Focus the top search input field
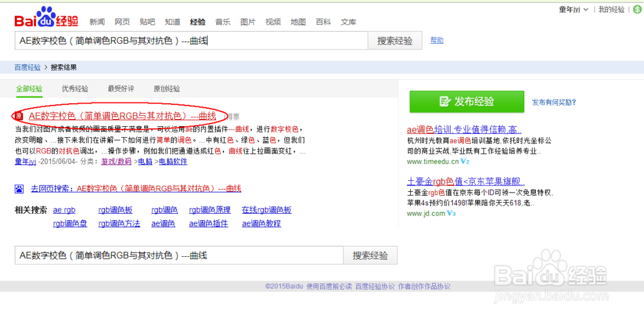 [191, 40]
